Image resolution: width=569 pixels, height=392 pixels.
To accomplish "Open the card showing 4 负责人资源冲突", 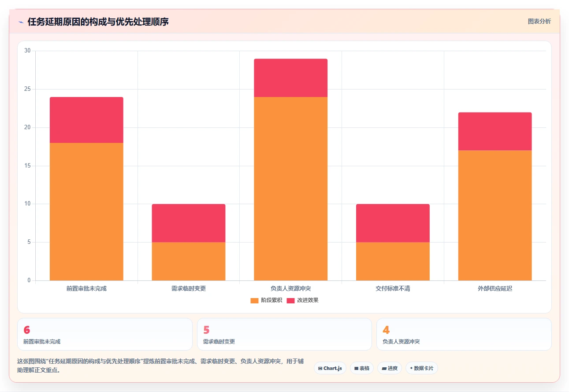I will pos(464,334).
